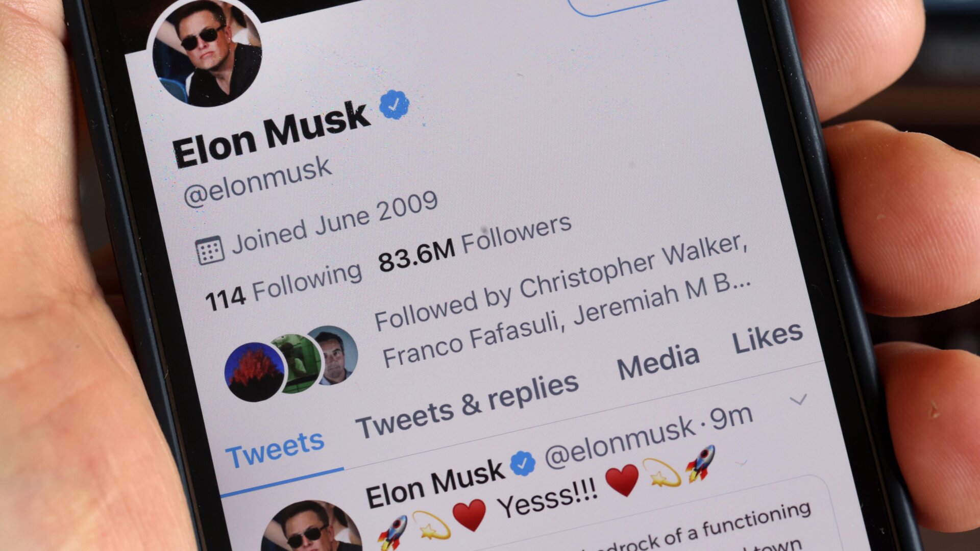Tap the calendar icon beside Joined June 2009
This screenshot has height=551, width=980.
click(x=209, y=250)
